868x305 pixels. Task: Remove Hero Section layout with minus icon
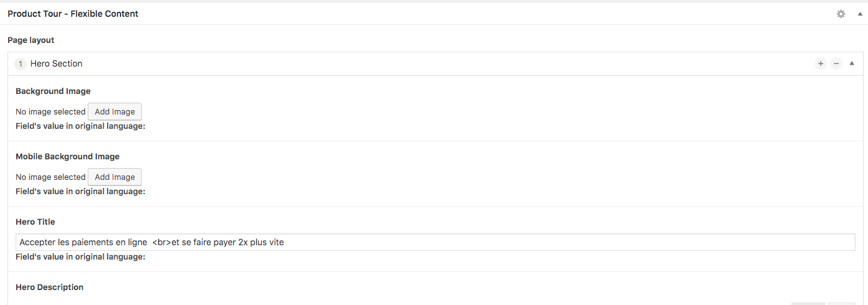pos(836,63)
